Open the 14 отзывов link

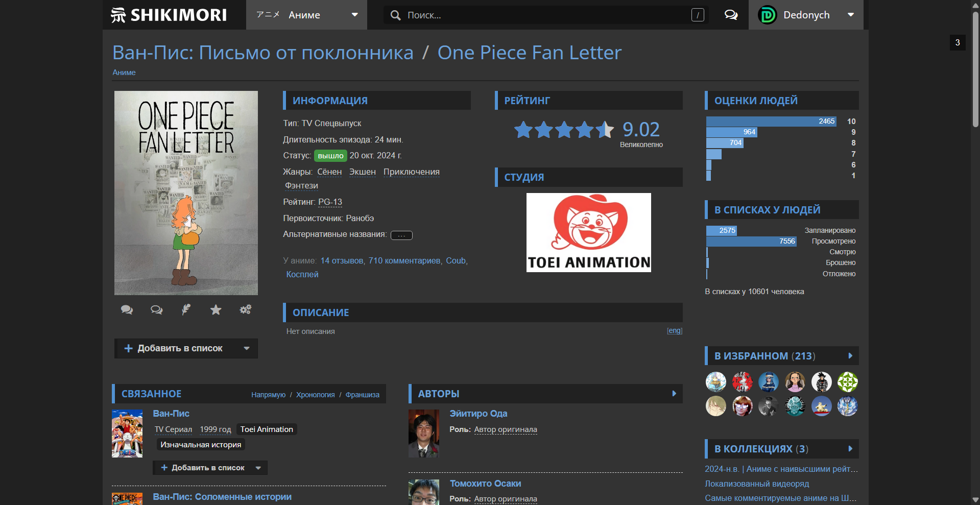342,260
